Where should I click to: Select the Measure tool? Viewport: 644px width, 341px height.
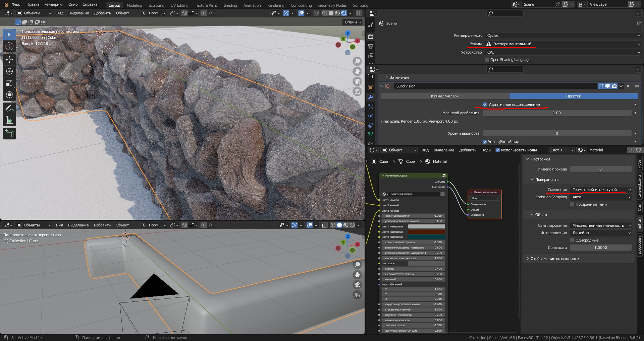[x=9, y=120]
